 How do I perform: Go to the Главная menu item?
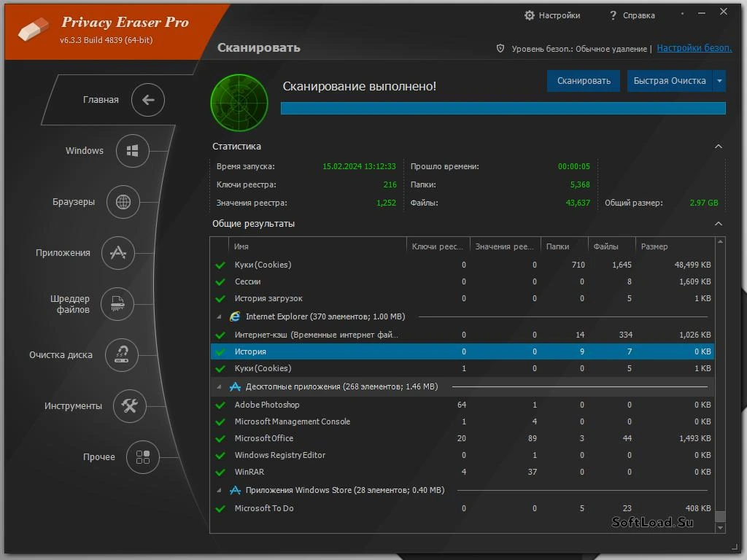[x=101, y=99]
